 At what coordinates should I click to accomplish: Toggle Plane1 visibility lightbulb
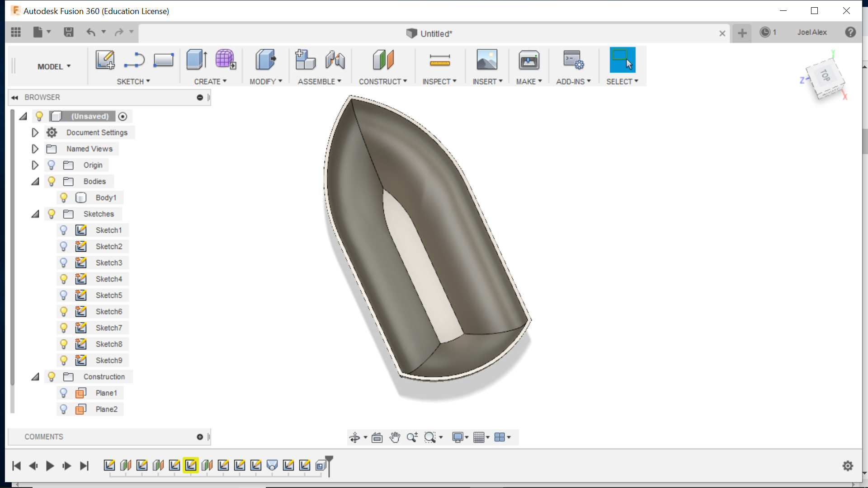click(64, 393)
